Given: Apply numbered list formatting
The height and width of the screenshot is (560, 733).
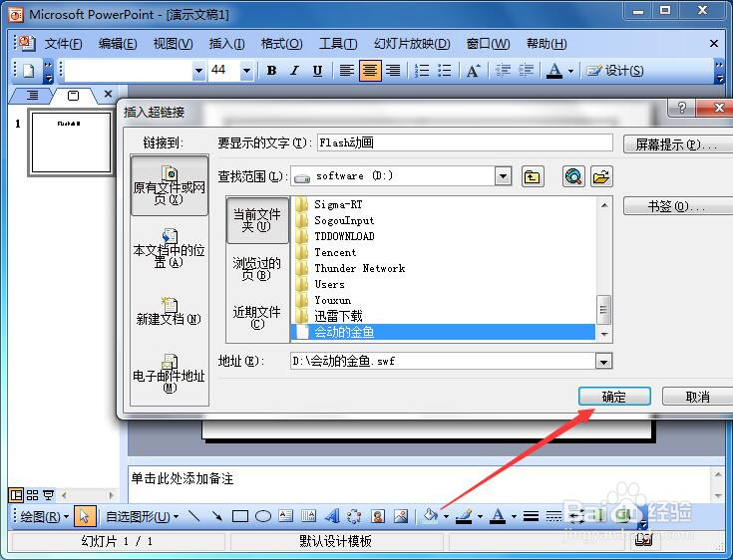Looking at the screenshot, I should click(422, 71).
